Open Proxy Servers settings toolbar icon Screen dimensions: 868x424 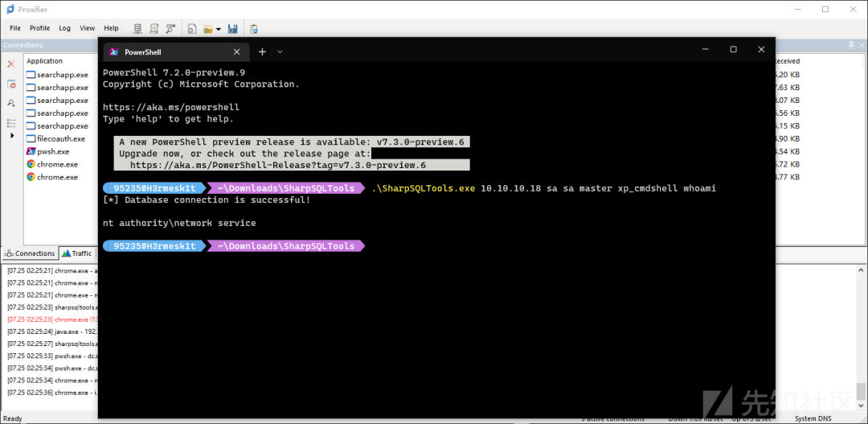point(138,28)
